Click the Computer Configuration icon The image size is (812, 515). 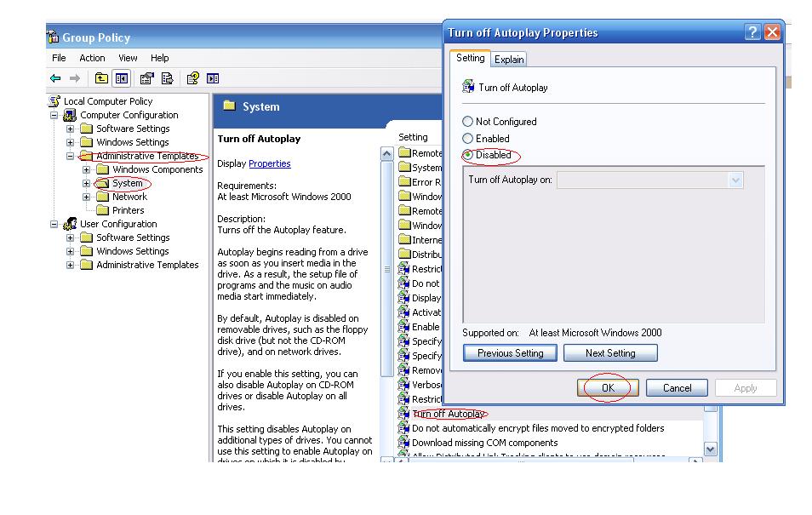pos(70,115)
